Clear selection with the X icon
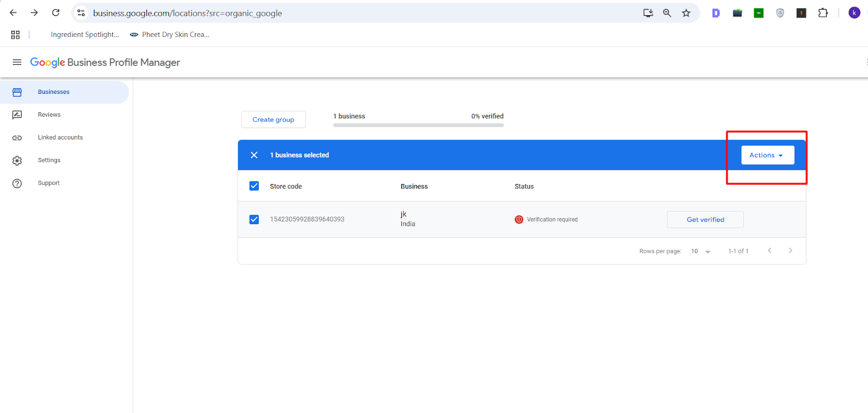This screenshot has width=868, height=413. 254,155
